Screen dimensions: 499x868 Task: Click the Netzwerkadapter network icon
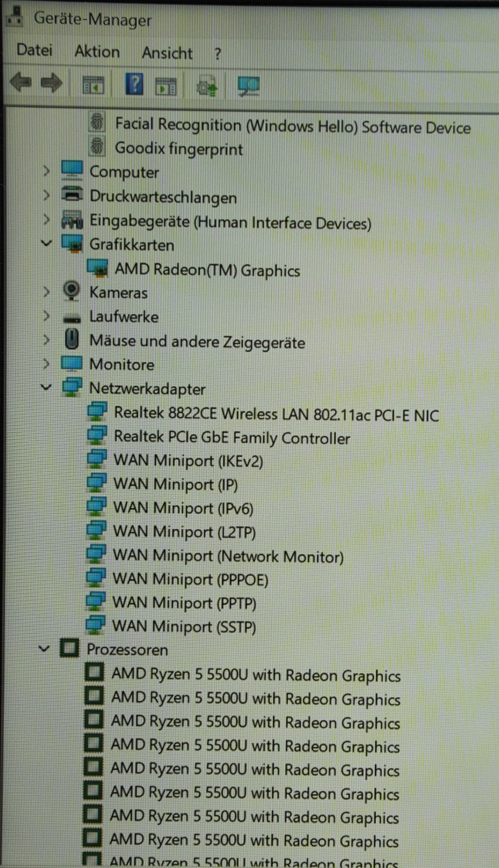point(72,387)
